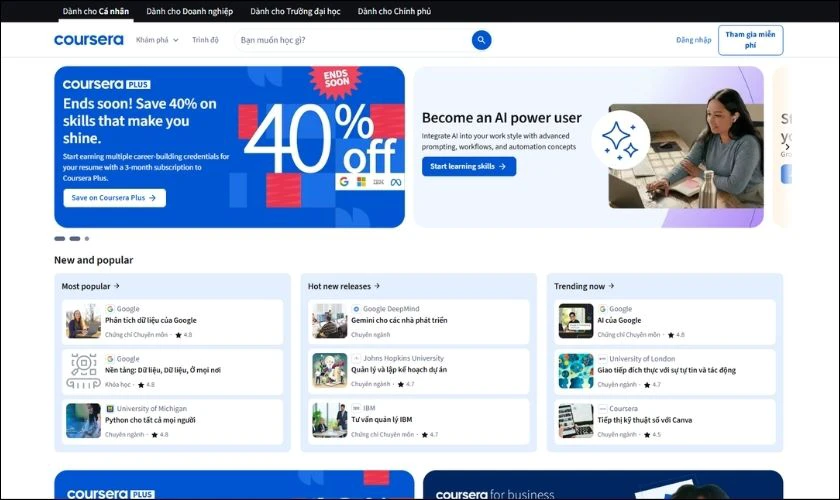Open the Trending now arrow link
The width and height of the screenshot is (840, 500).
[x=584, y=286]
